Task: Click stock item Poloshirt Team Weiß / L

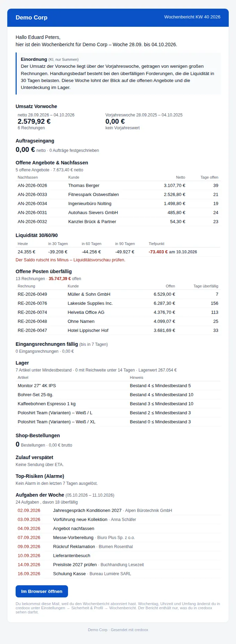Action: (x=55, y=413)
